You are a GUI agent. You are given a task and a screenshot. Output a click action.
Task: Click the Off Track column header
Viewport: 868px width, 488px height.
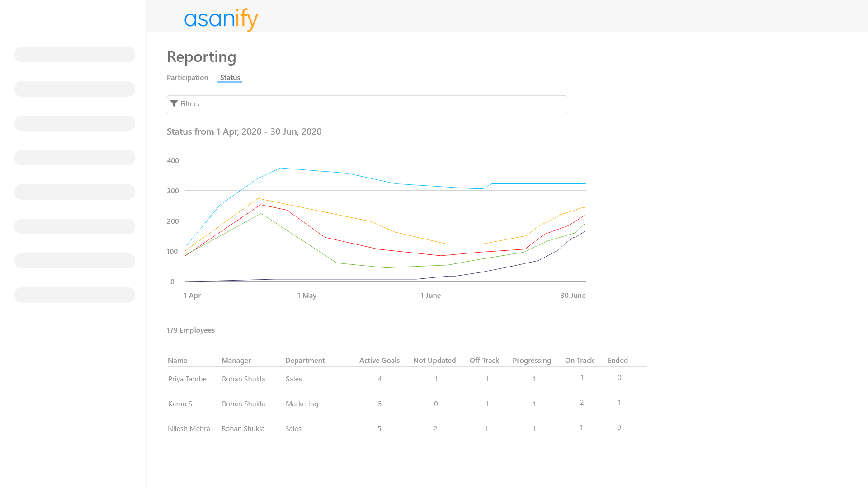[484, 361]
